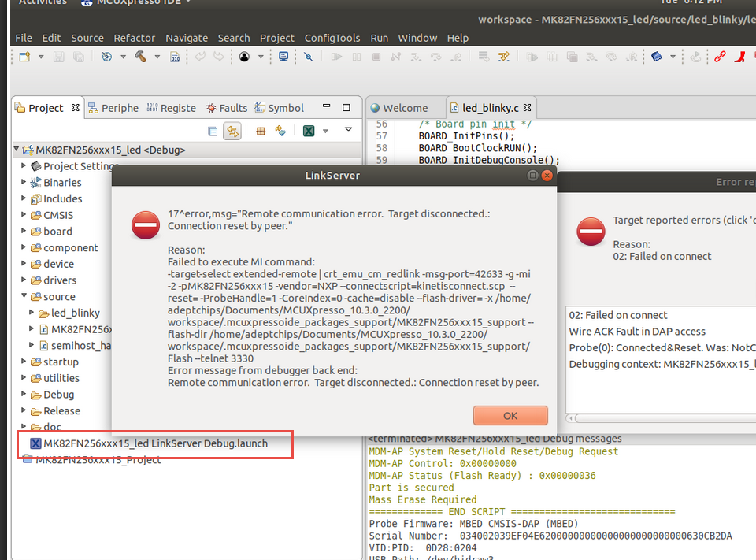The height and width of the screenshot is (560, 756).
Task: Open dropdown next to user profile icon
Action: [x=261, y=57]
